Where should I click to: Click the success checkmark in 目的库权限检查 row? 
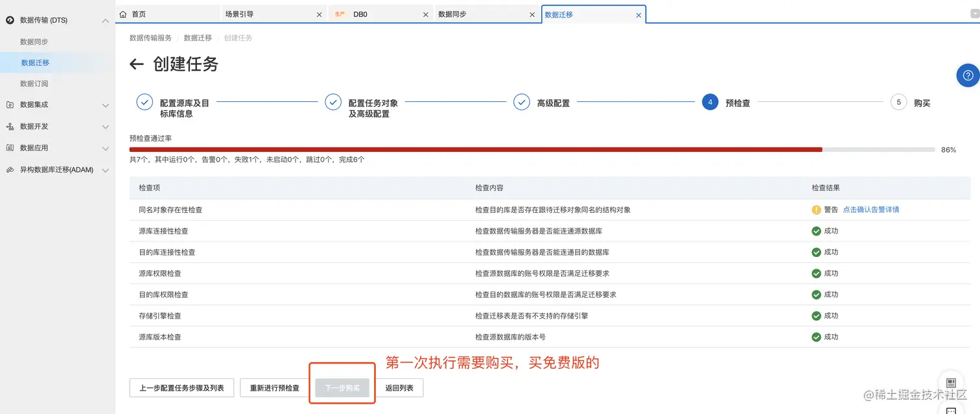816,295
